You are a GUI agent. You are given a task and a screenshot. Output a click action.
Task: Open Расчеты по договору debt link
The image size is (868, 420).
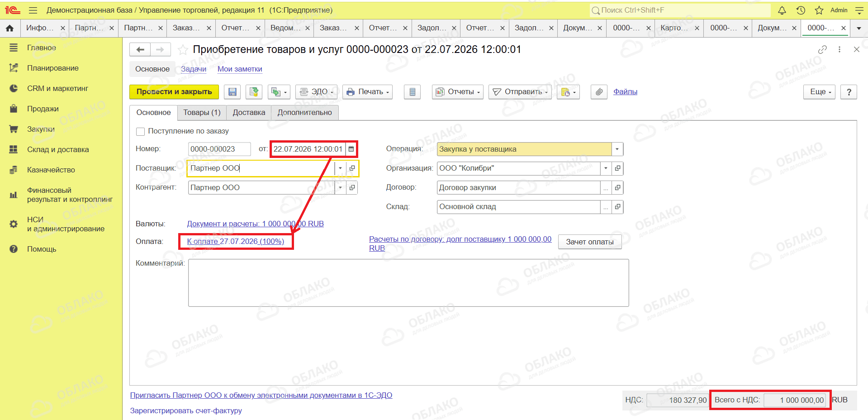(x=460, y=243)
